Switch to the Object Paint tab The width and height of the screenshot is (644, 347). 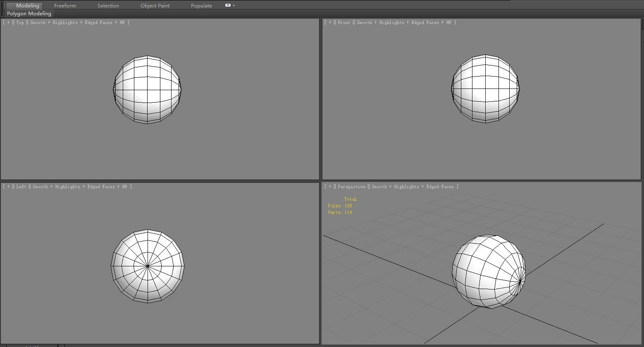tap(155, 5)
